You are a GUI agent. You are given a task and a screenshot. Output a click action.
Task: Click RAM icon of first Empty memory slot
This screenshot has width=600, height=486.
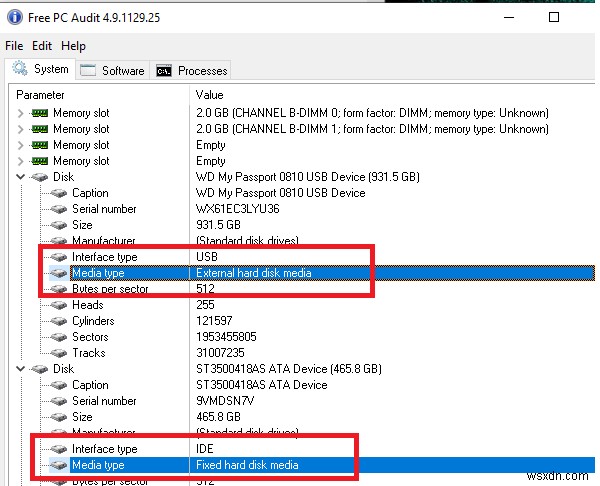[40, 145]
